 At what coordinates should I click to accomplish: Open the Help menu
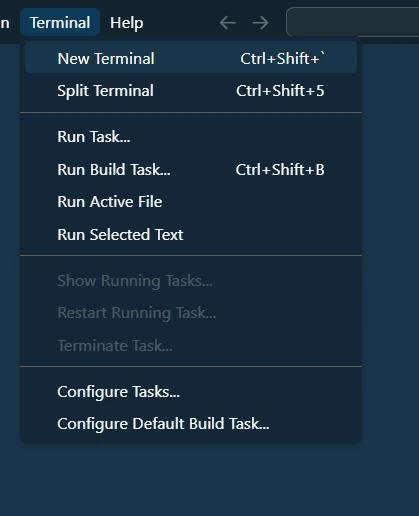tap(127, 23)
